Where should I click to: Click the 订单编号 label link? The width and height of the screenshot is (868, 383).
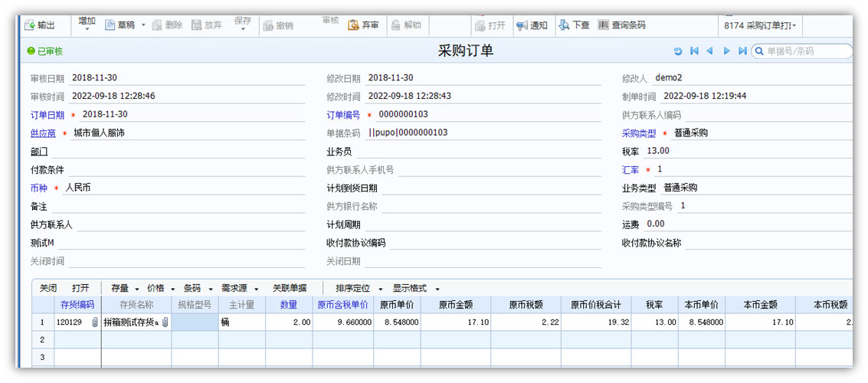pos(343,115)
